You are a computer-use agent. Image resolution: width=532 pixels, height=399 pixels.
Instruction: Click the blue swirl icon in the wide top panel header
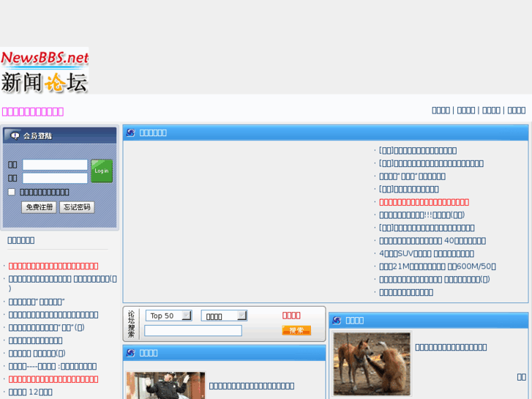pyautogui.click(x=131, y=133)
